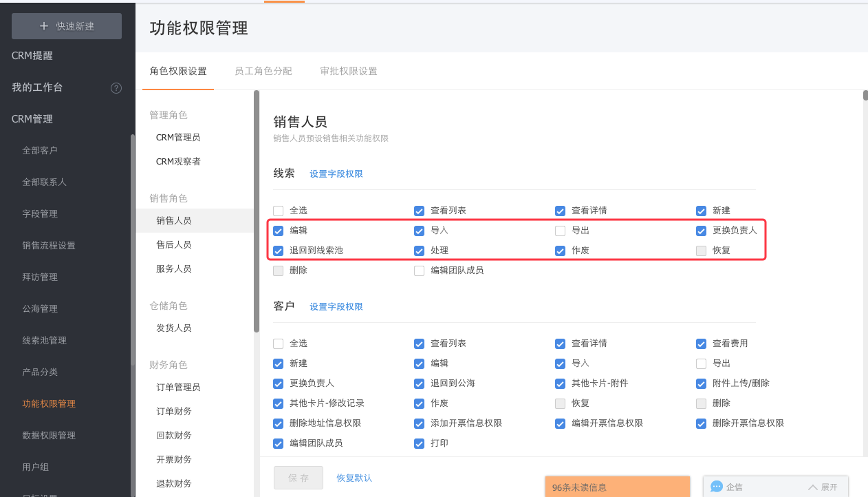Uncheck 退回到线索池 checkbox
Screen dimensions: 868x497
tap(279, 251)
